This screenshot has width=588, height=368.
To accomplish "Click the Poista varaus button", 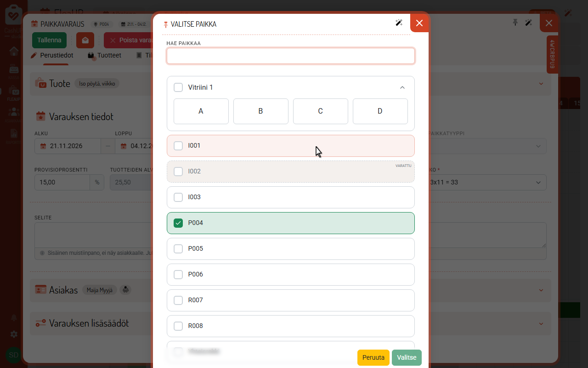I will pos(129,40).
